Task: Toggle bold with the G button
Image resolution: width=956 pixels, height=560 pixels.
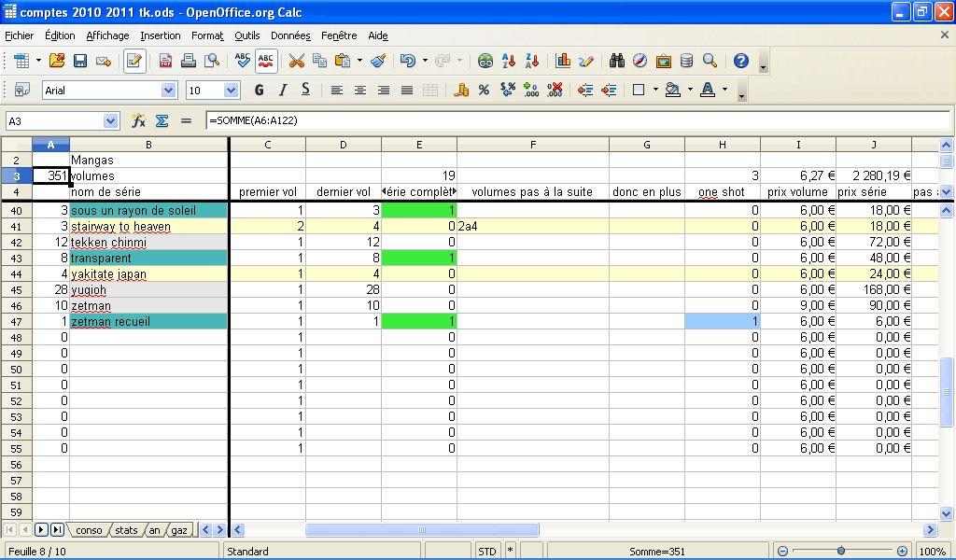Action: (260, 91)
